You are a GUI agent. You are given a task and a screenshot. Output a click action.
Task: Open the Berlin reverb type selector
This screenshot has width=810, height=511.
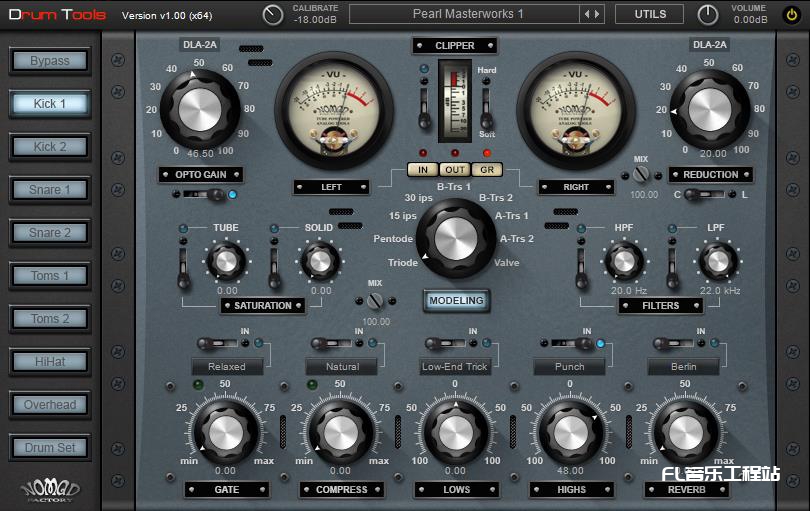pos(684,367)
